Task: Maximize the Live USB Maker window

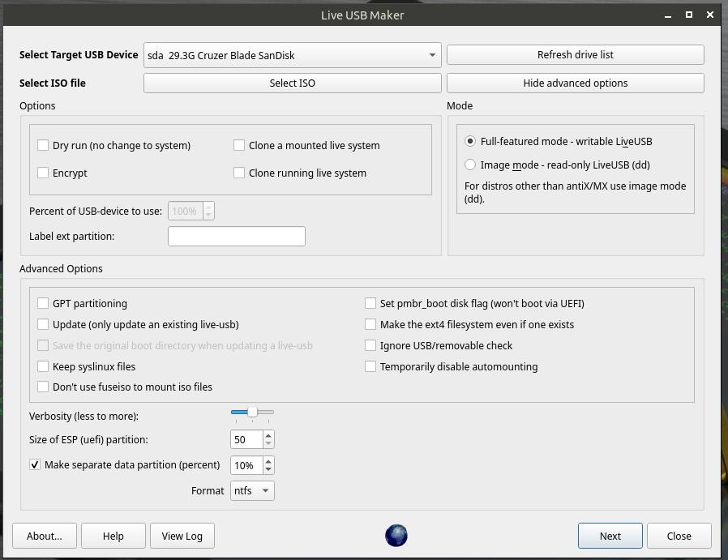Action: pyautogui.click(x=689, y=15)
